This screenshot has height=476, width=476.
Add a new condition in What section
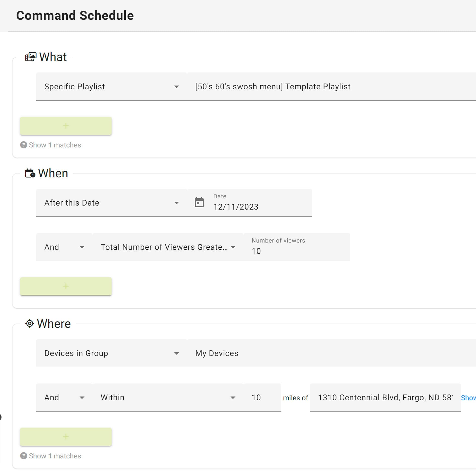[66, 126]
